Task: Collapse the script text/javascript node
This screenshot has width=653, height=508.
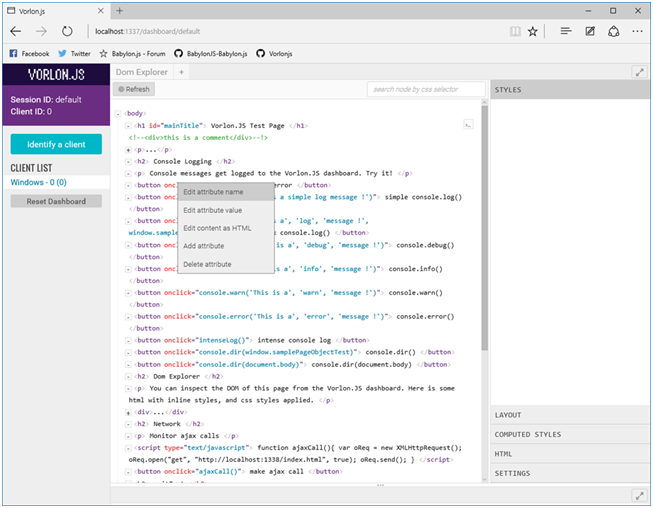Action: pos(128,448)
